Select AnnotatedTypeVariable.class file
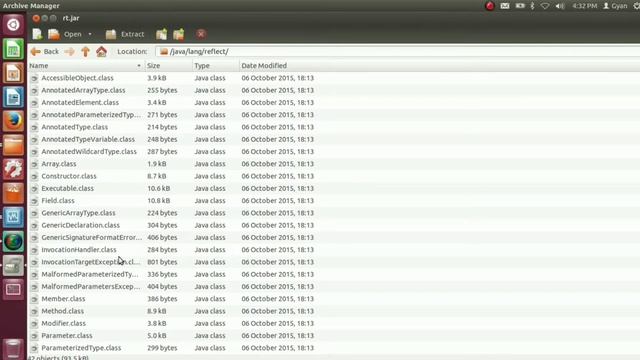 pyautogui.click(x=88, y=139)
